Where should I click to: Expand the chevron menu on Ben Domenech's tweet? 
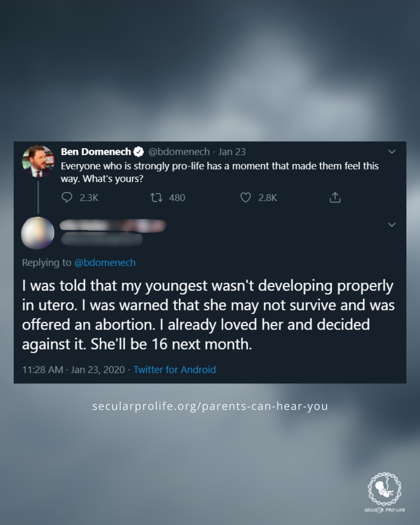pyautogui.click(x=392, y=152)
